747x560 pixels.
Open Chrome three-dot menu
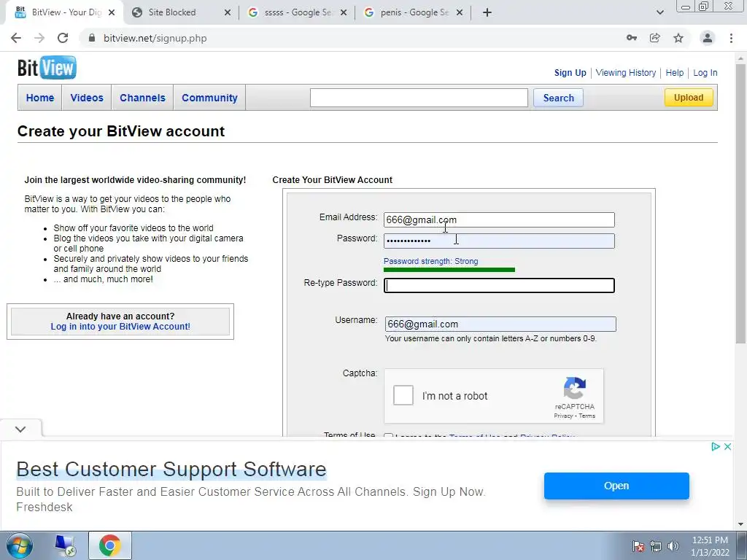(x=731, y=38)
